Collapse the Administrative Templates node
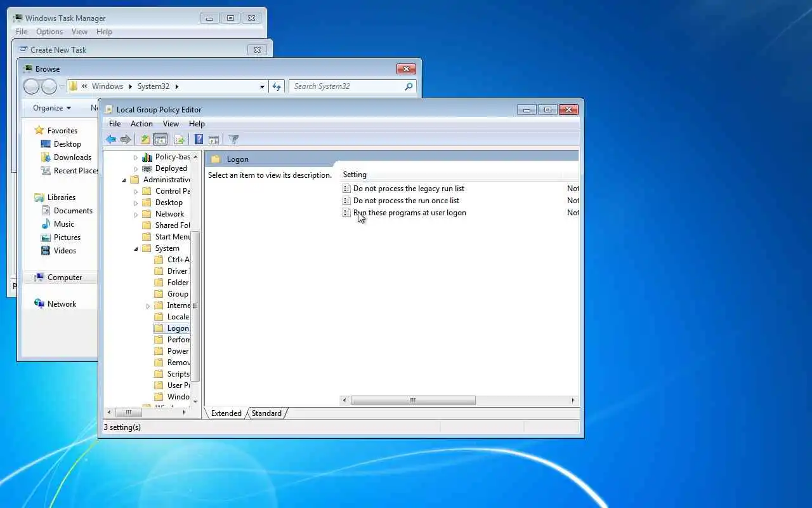Viewport: 812px width, 508px height. pyautogui.click(x=124, y=180)
